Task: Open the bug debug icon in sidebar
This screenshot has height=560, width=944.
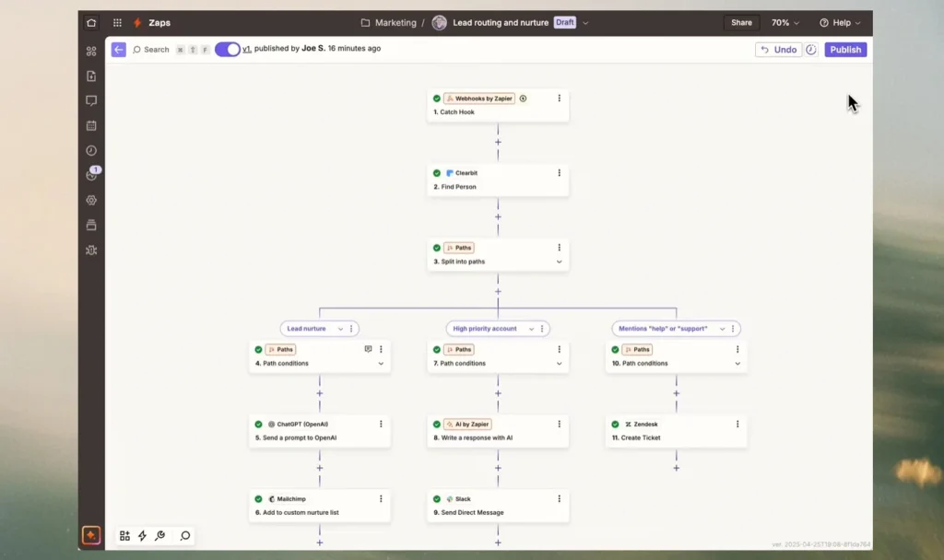Action: pos(91,251)
